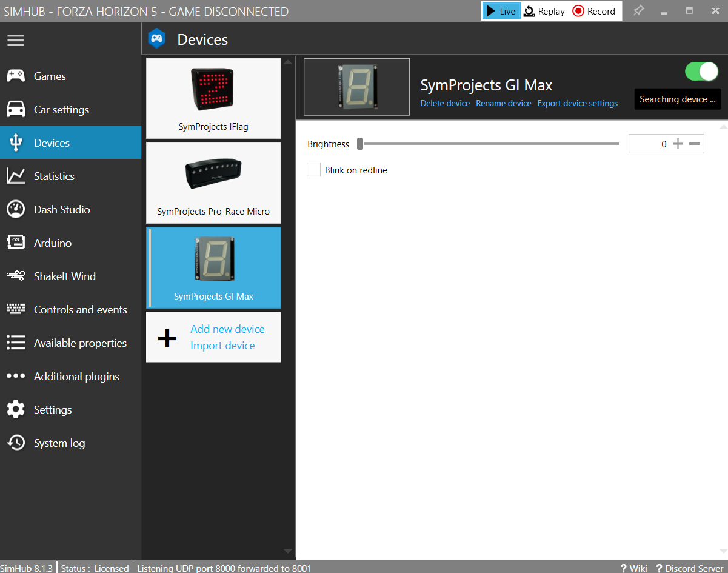The height and width of the screenshot is (573, 728).
Task: Decrease brightness with the minus stepper
Action: coord(695,144)
